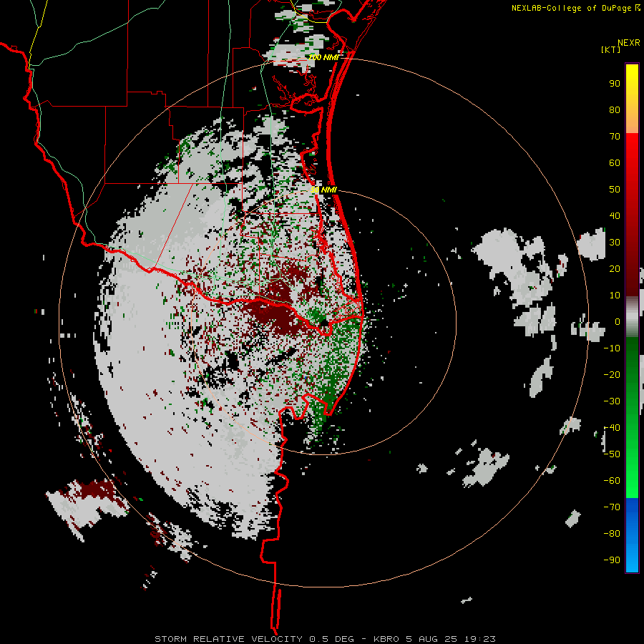Click the 80 value on the velocity scale
This screenshot has width=644, height=644.
[615, 110]
